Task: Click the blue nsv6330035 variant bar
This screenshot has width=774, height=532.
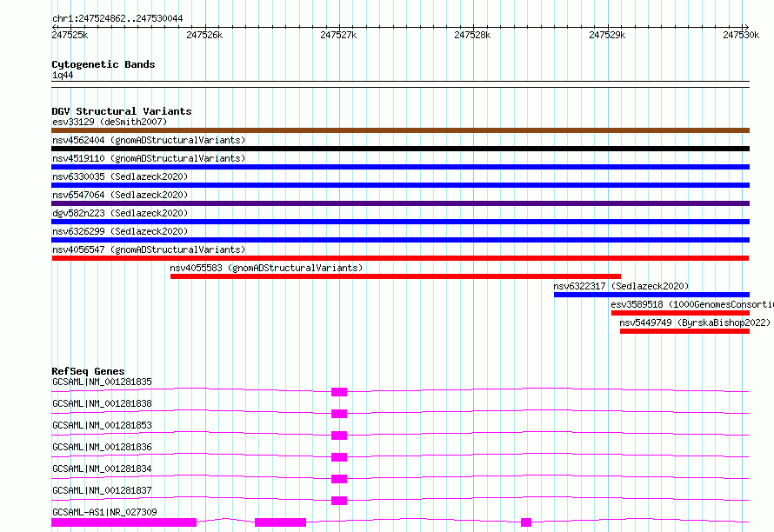Action: (x=400, y=185)
